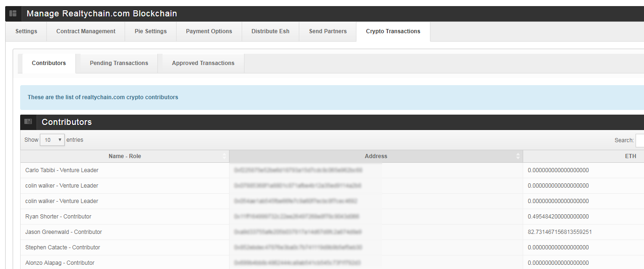
Task: Select the Crypto Transactions tab
Action: [393, 31]
